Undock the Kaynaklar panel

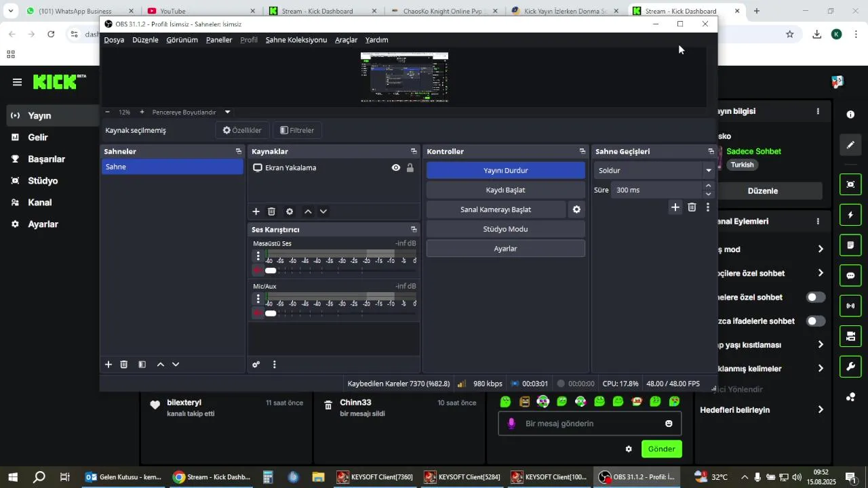[x=414, y=152]
